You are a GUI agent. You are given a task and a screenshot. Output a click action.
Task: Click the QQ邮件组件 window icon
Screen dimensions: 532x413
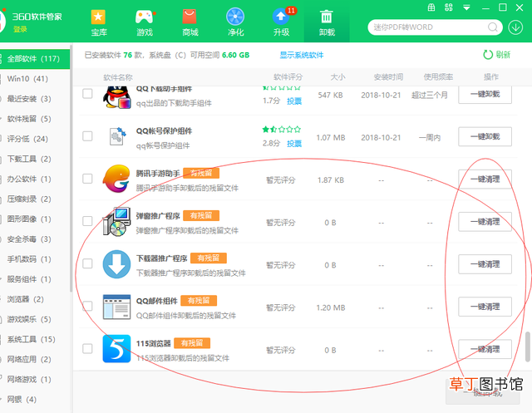(116, 307)
